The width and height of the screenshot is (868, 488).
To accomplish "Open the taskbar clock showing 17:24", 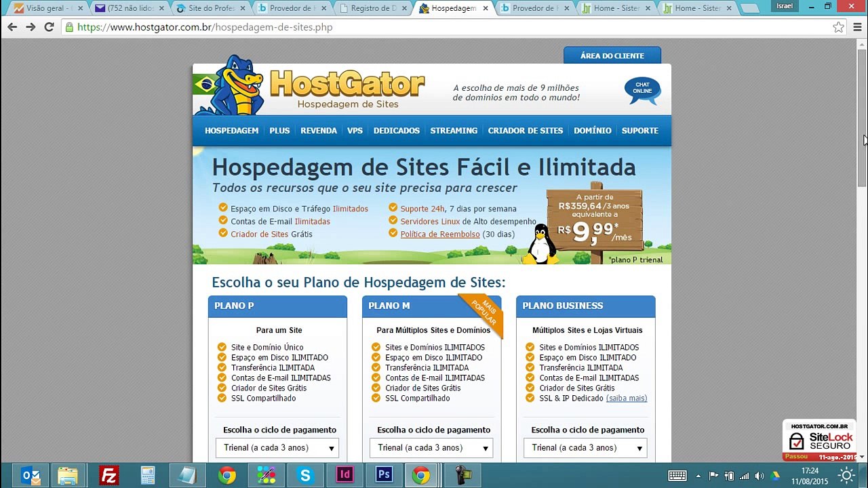I will click(810, 476).
